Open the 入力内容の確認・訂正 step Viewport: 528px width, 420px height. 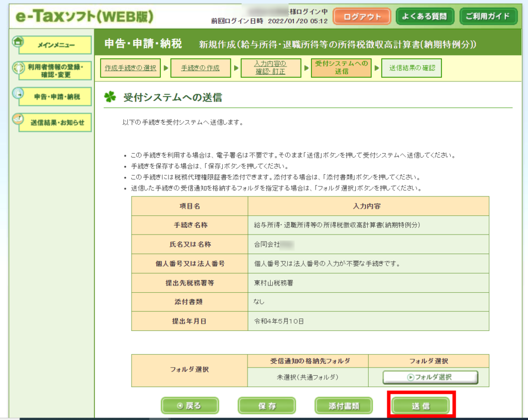coord(270,68)
